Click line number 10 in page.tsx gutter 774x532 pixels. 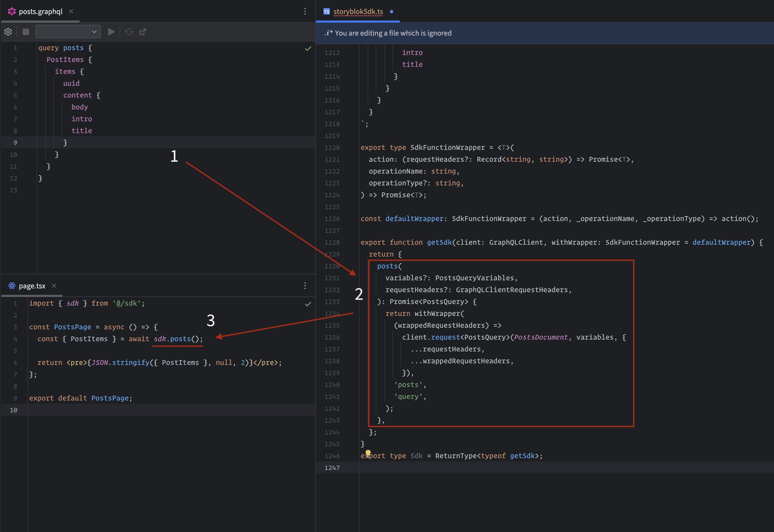pyautogui.click(x=13, y=410)
